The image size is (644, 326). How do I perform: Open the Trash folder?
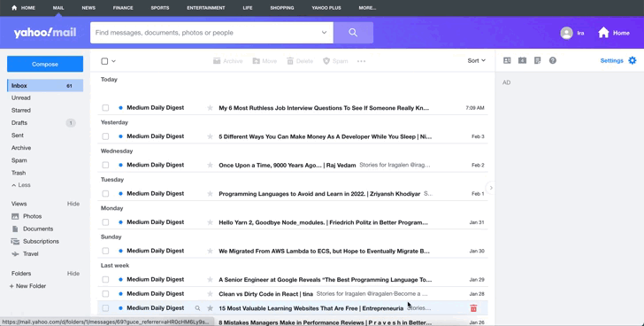[x=19, y=173]
